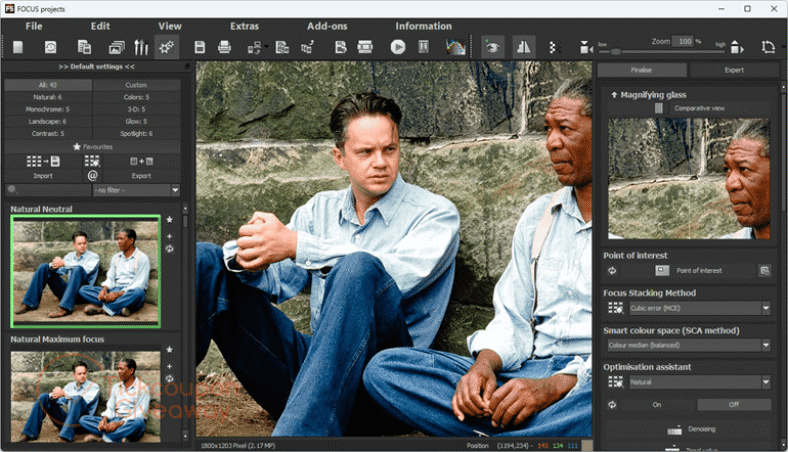Turn Optimisation assistant On
The height and width of the screenshot is (452, 788).
pyautogui.click(x=656, y=404)
